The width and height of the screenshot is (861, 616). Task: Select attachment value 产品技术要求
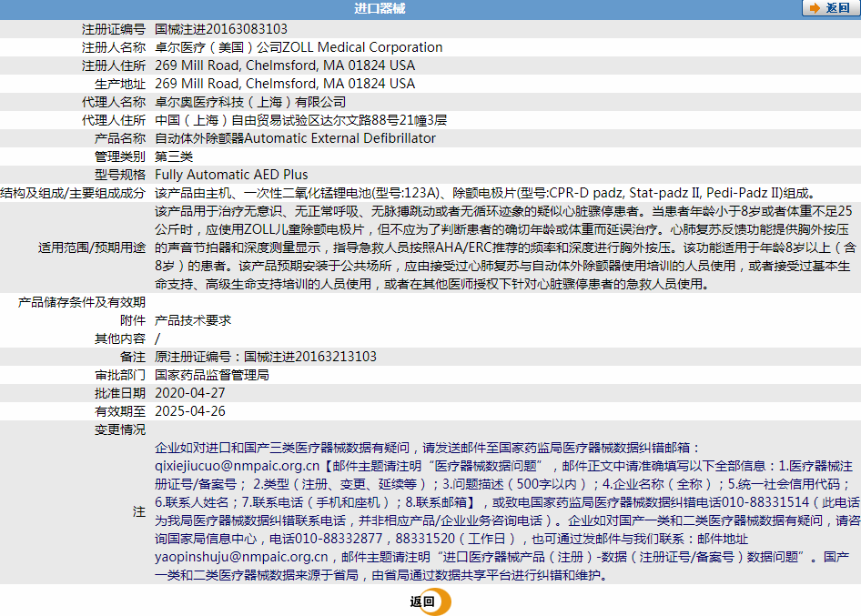point(193,320)
